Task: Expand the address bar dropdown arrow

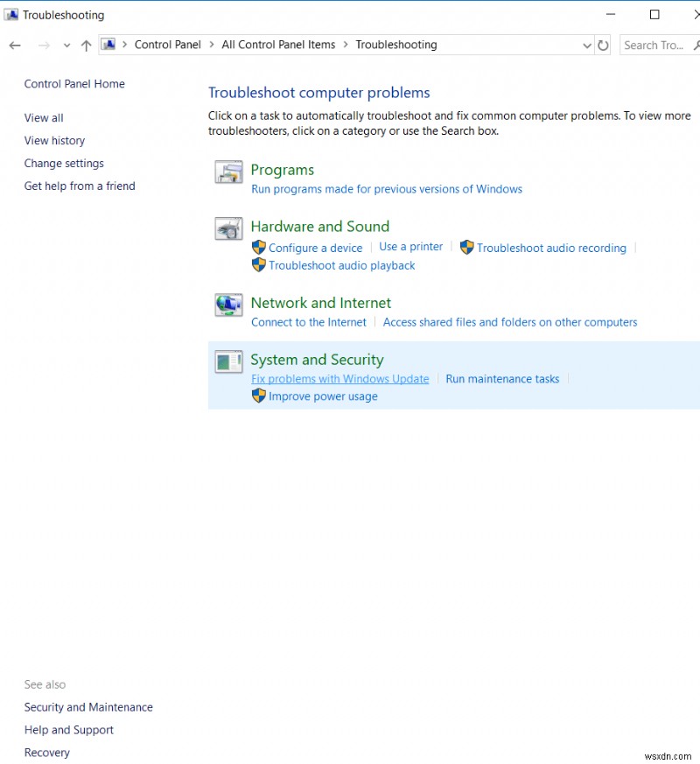Action: pos(586,45)
